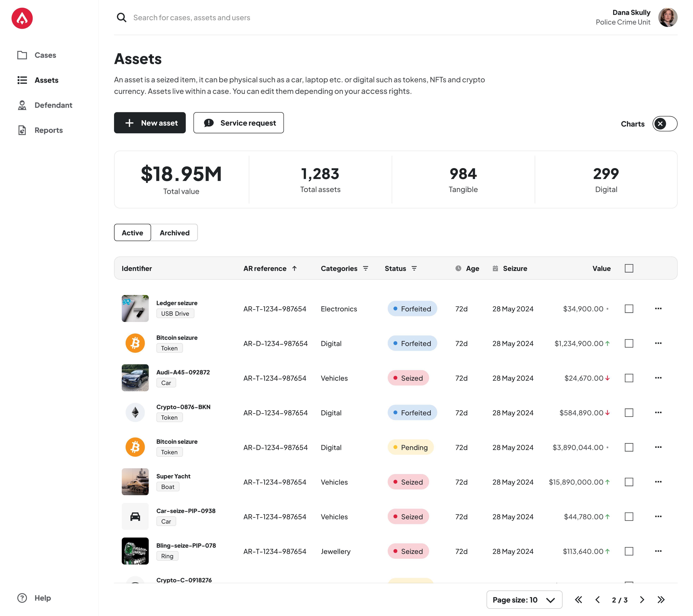This screenshot has height=616, width=693.
Task: Click the Help question mark icon
Action: pyautogui.click(x=22, y=598)
